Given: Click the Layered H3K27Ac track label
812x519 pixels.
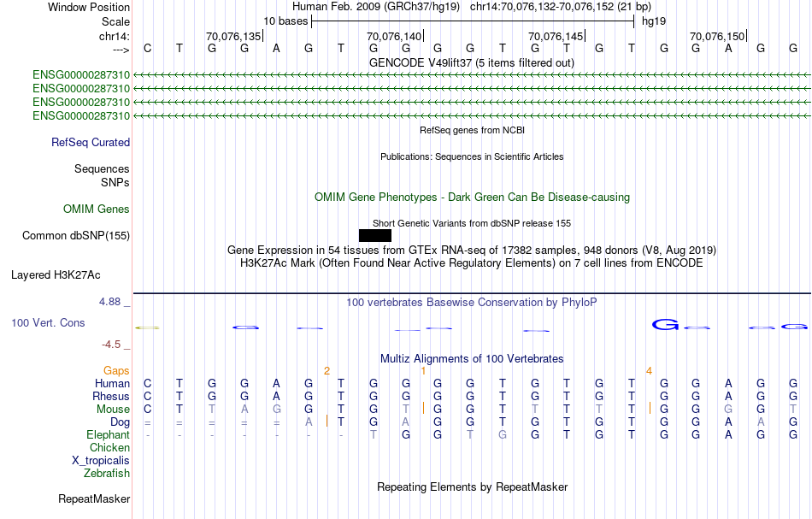Looking at the screenshot, I should point(56,275).
